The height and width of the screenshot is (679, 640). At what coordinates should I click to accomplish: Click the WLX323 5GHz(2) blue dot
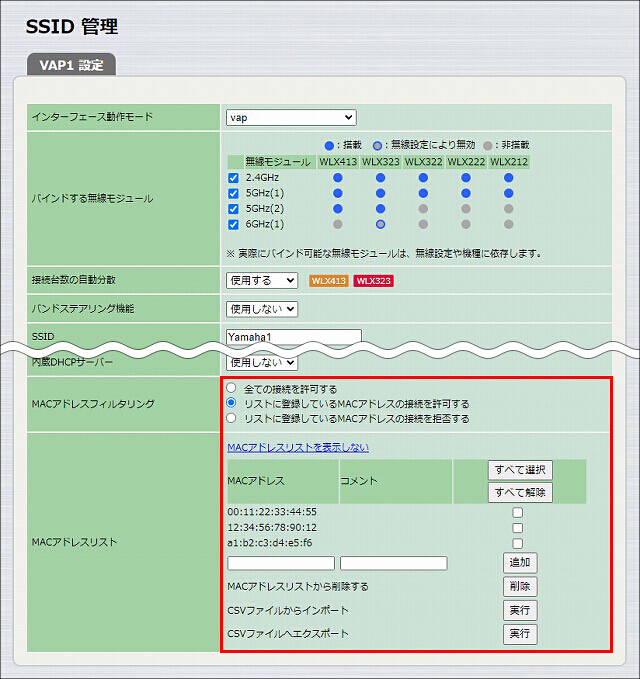point(380,209)
